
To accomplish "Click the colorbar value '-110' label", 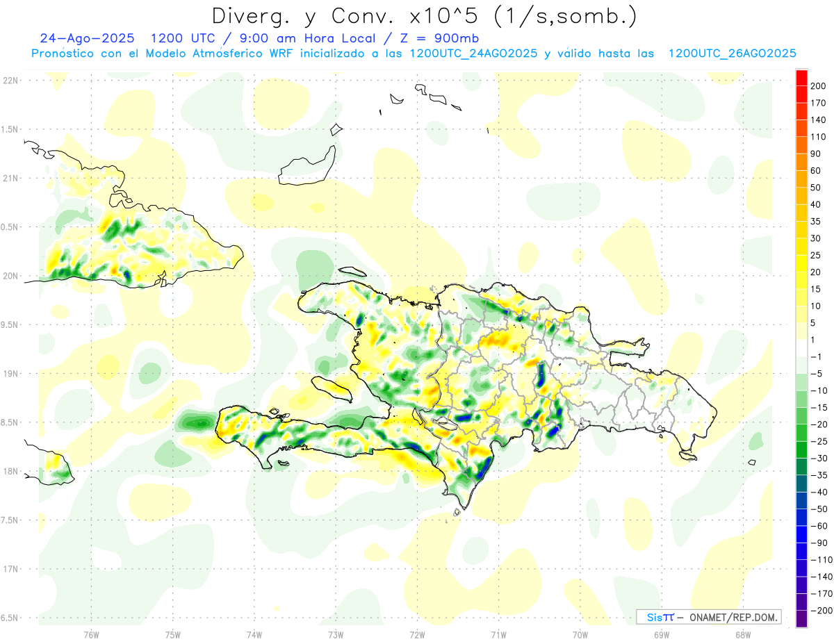I will coord(820,560).
